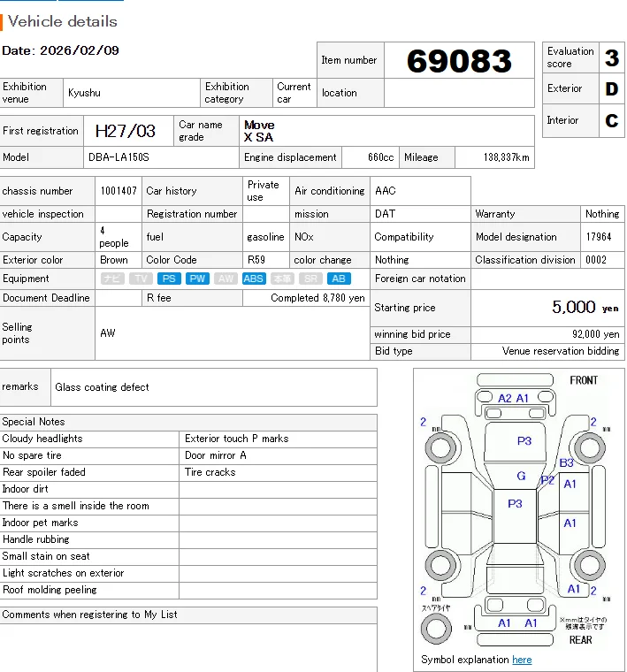Click the engine displacement 660cc value
627x672 pixels.
tap(380, 157)
